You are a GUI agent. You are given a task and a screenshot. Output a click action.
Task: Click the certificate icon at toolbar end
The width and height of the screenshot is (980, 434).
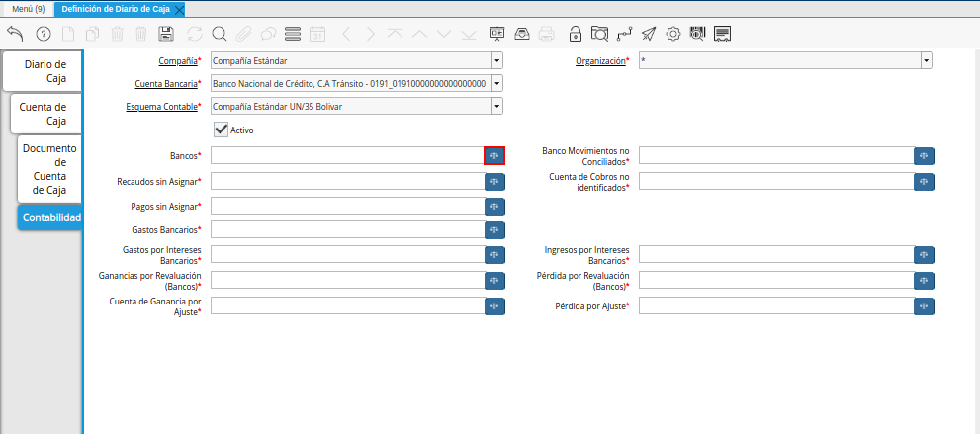723,34
